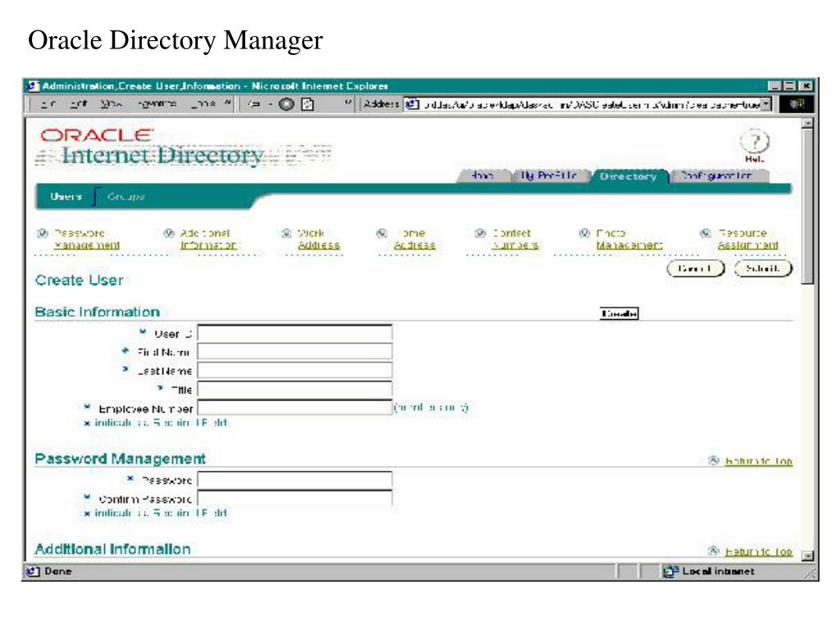Click the Help question mark icon
Screen dimensions: 840x630
pyautogui.click(x=755, y=141)
